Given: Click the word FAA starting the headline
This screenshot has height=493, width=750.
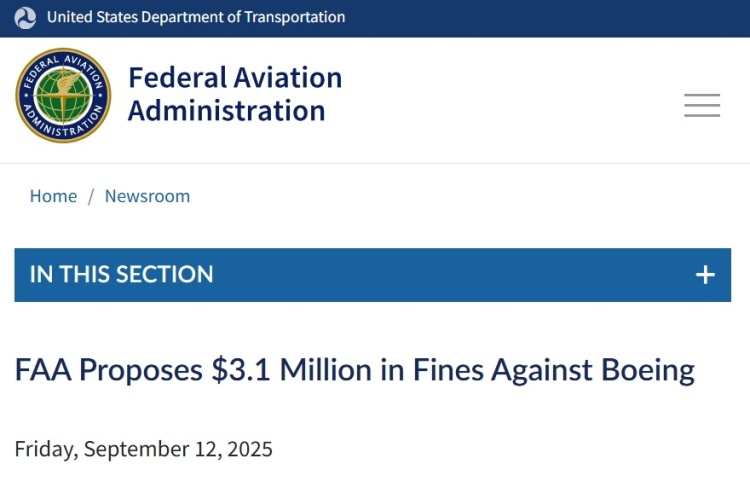Looking at the screenshot, I should pos(43,371).
